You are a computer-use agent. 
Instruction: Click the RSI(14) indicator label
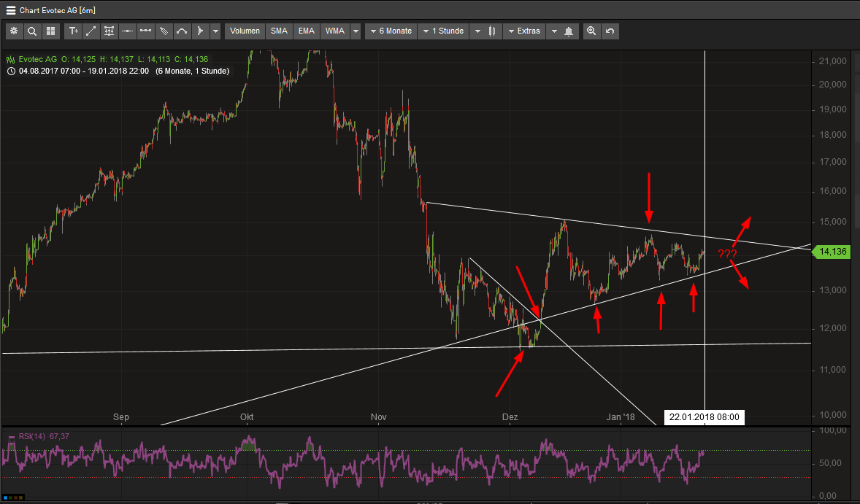point(33,437)
